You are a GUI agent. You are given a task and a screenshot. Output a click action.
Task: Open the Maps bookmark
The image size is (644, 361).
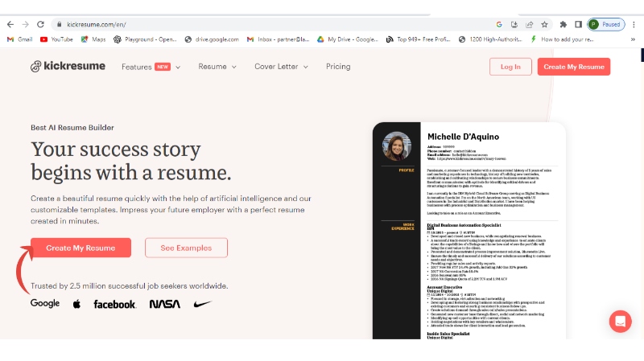tap(93, 39)
